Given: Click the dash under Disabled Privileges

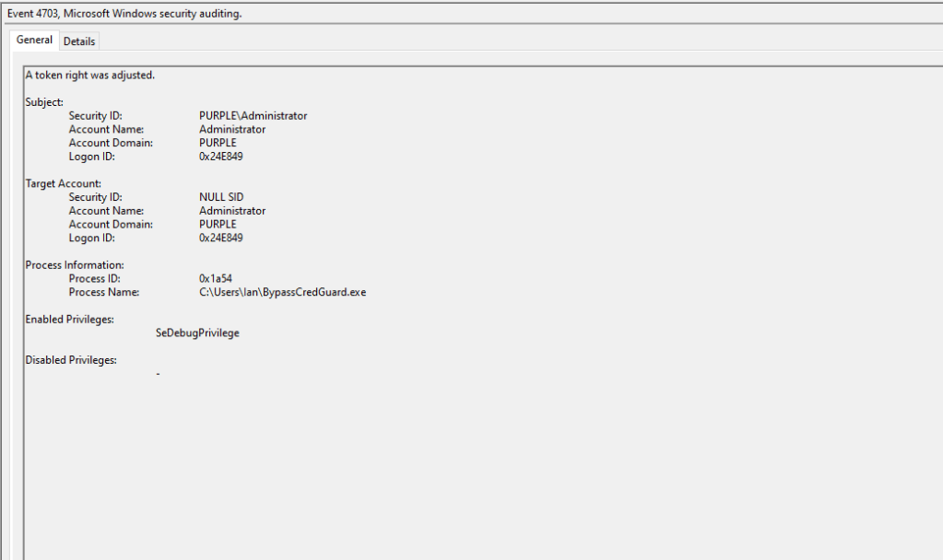Looking at the screenshot, I should 159,374.
